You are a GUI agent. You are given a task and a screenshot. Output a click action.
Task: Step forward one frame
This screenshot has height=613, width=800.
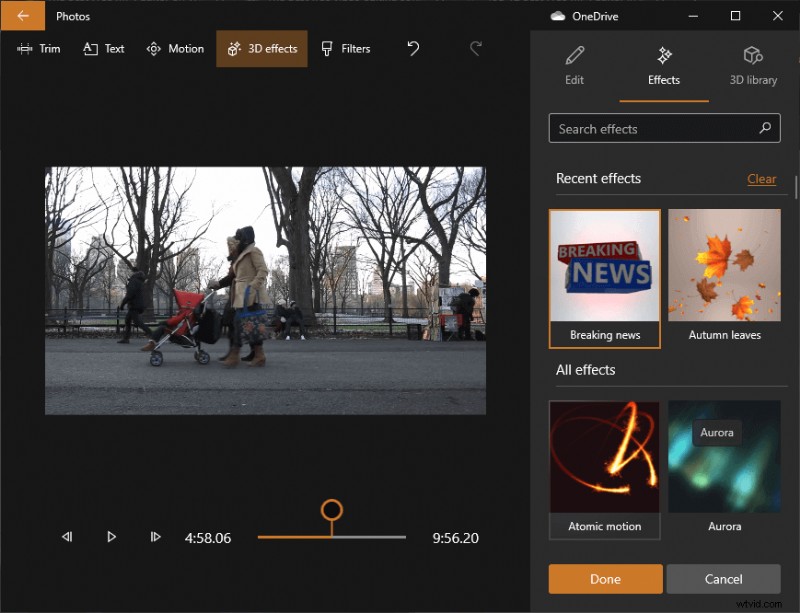tap(155, 537)
